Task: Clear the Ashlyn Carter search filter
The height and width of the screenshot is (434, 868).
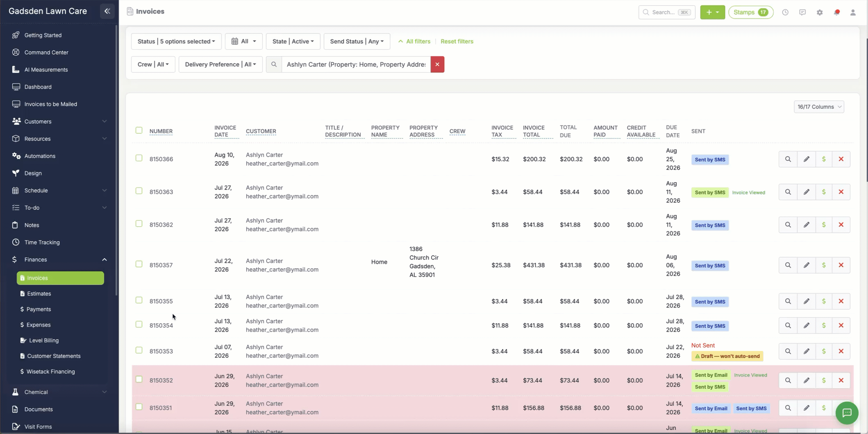Action: coord(437,64)
